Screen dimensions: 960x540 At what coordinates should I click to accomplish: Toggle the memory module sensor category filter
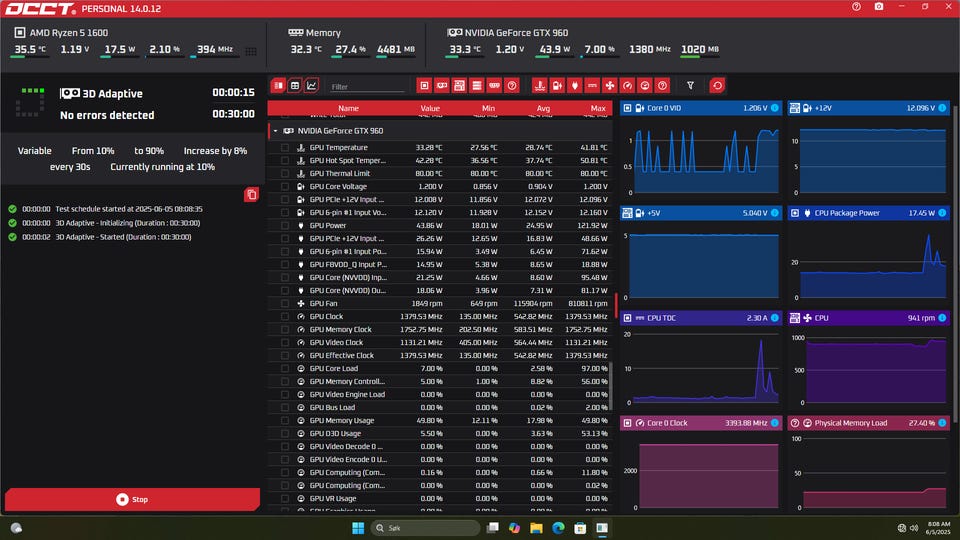pos(494,86)
